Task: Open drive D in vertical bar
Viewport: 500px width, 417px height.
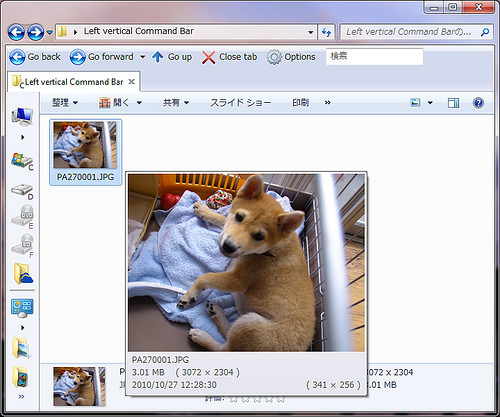Action: [x=22, y=191]
